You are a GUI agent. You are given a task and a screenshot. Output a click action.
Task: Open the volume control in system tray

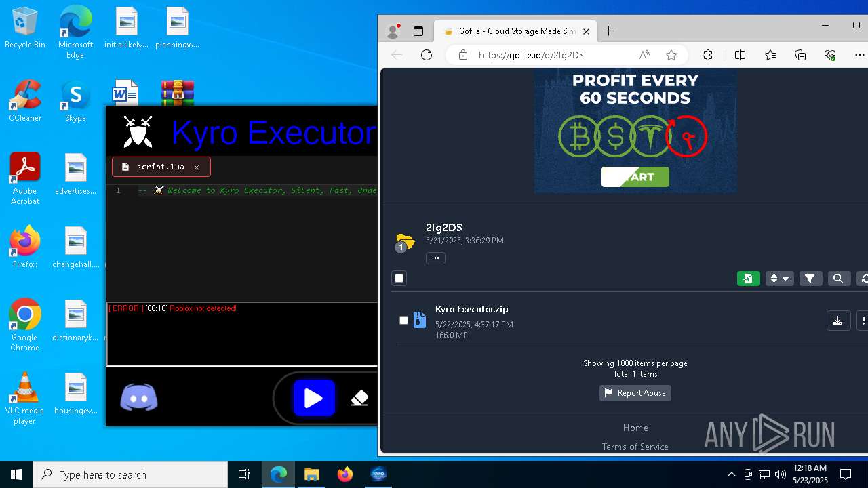[x=781, y=474]
